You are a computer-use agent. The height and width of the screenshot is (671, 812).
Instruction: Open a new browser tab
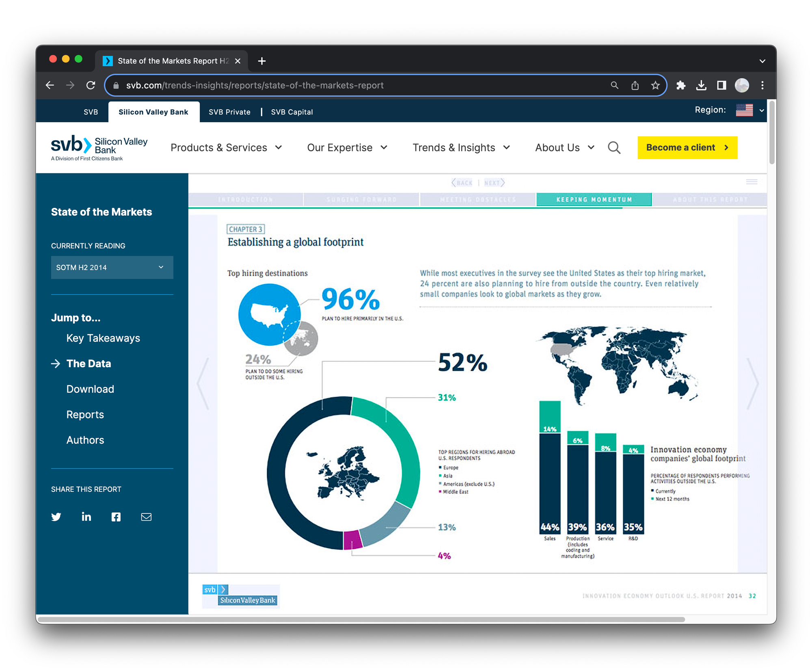click(x=262, y=61)
